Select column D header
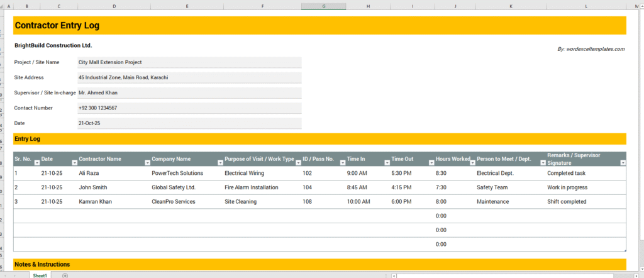 pyautogui.click(x=114, y=6)
